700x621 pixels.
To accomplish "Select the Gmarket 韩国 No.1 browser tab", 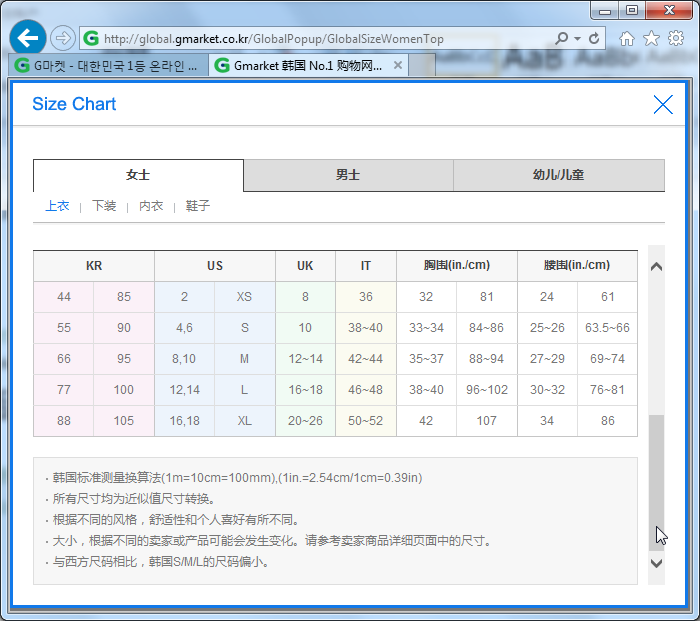I will (308, 66).
